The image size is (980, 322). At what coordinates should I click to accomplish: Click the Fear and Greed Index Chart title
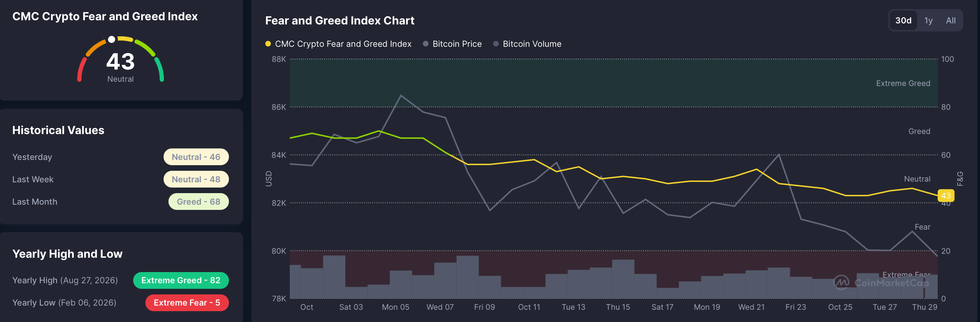[339, 21]
